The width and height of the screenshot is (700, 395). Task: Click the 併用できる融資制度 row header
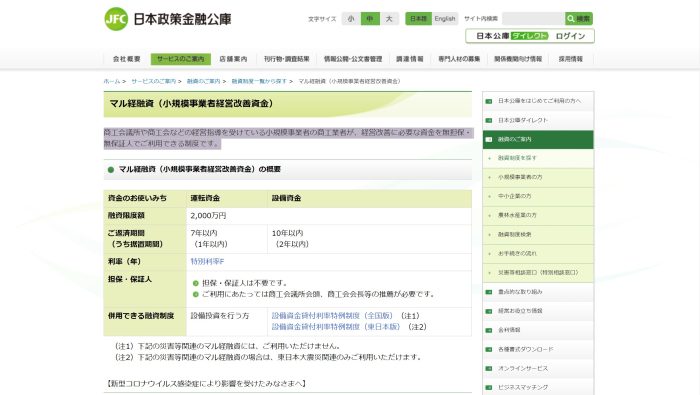click(x=141, y=316)
